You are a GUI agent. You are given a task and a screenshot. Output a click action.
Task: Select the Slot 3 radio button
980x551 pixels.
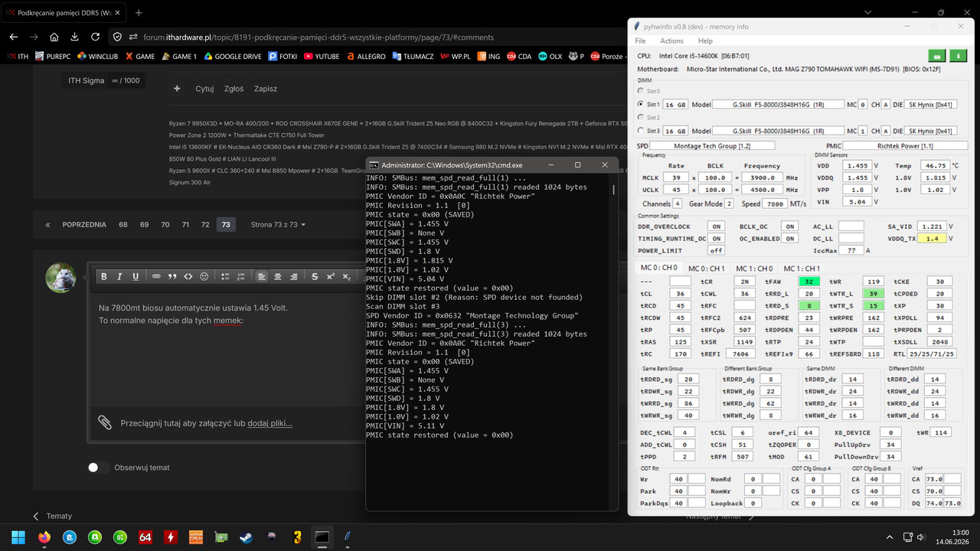click(641, 130)
